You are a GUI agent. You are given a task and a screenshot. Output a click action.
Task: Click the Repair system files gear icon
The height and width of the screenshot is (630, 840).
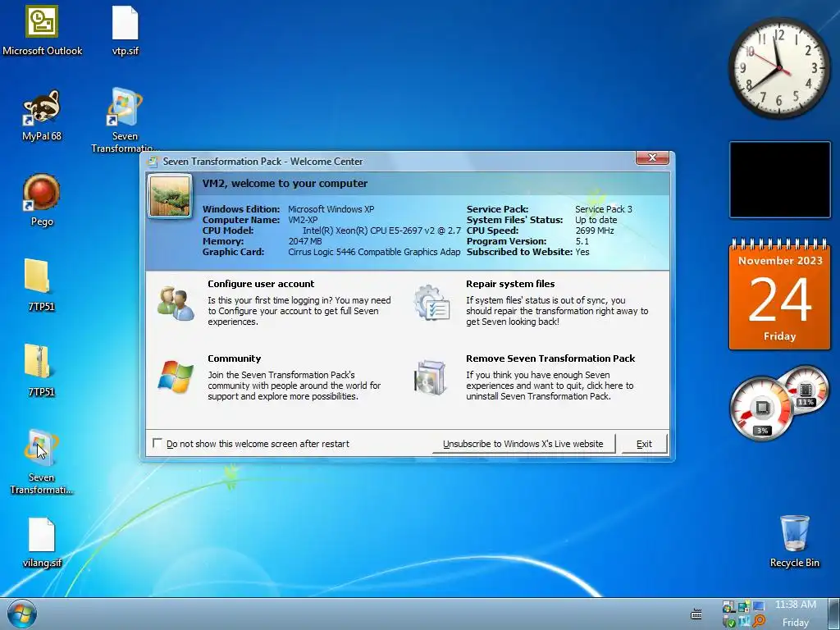coord(431,304)
